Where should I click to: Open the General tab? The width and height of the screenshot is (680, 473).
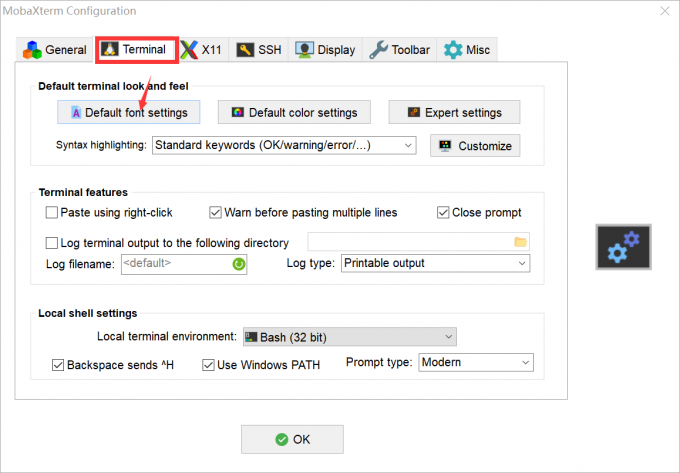(55, 49)
